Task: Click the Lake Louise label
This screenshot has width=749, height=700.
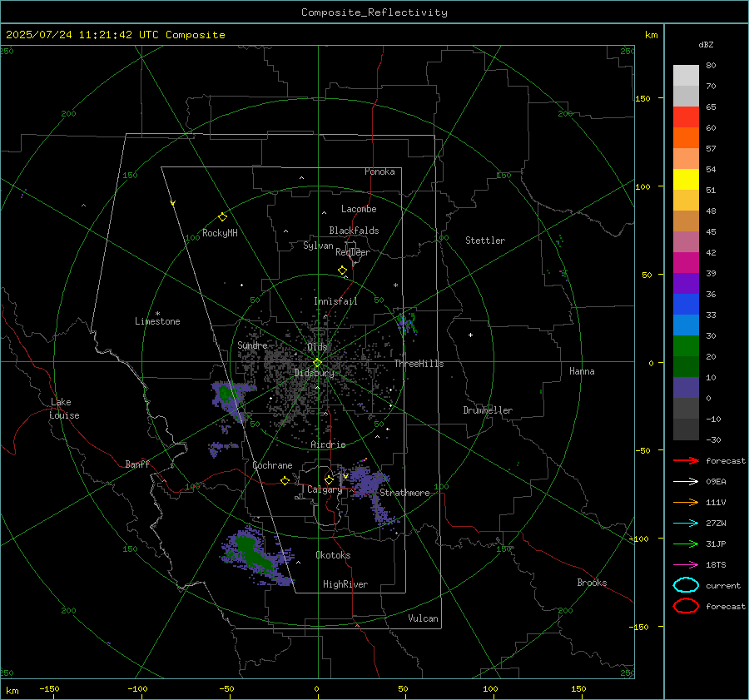Action: [64, 409]
